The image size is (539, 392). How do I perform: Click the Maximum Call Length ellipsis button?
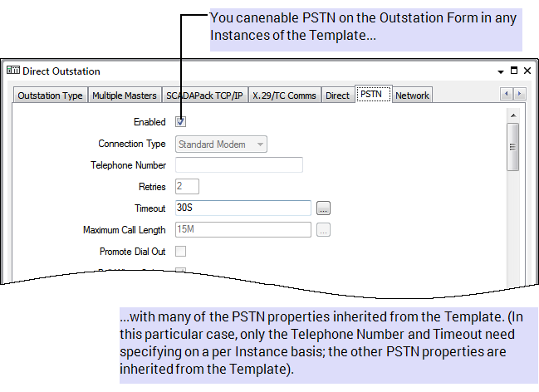[324, 229]
